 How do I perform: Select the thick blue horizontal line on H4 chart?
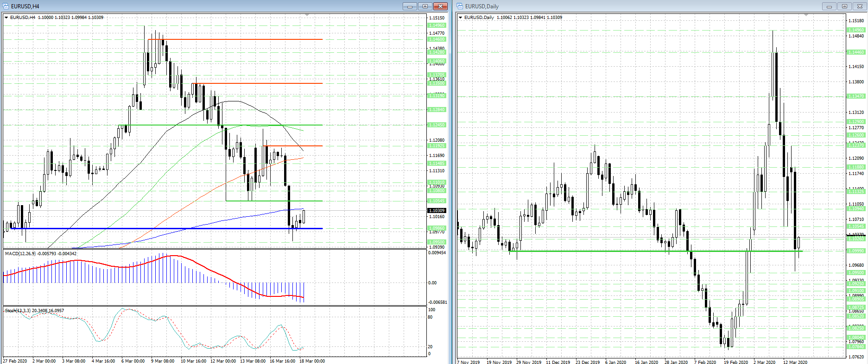(167, 228)
